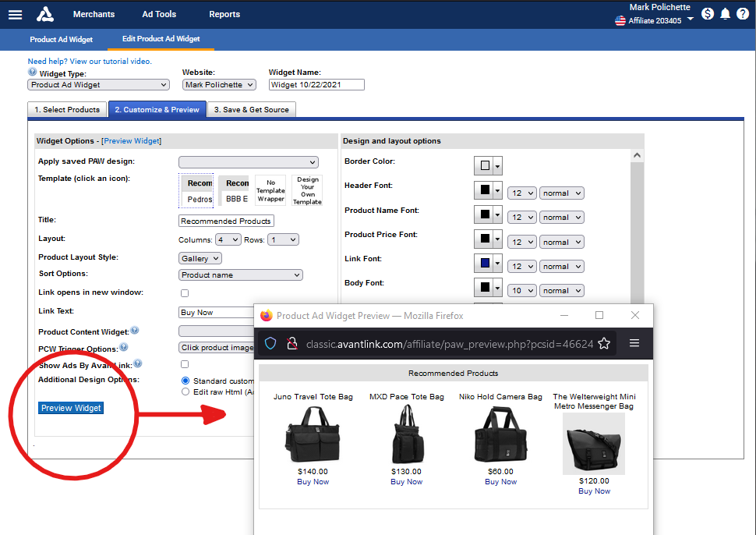
Task: Select the Recom Pedros template icon
Action: coord(196,190)
